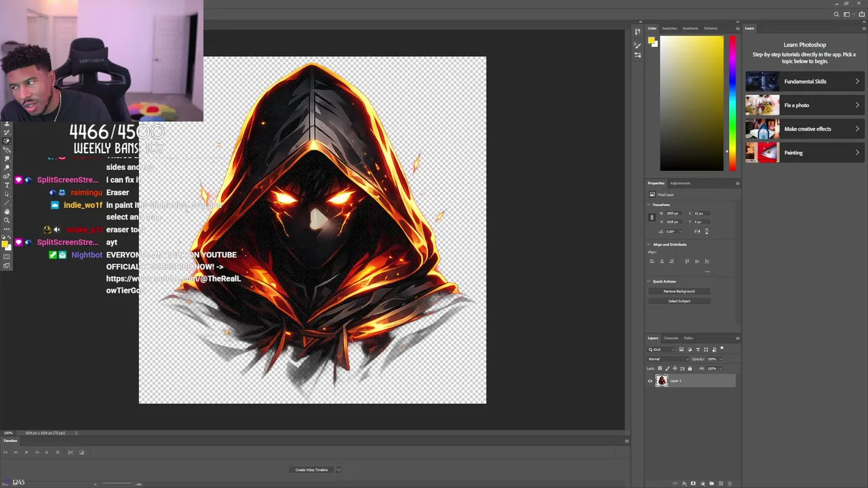Switch to the Gradients tab
This screenshot has height=488, width=868.
[690, 28]
